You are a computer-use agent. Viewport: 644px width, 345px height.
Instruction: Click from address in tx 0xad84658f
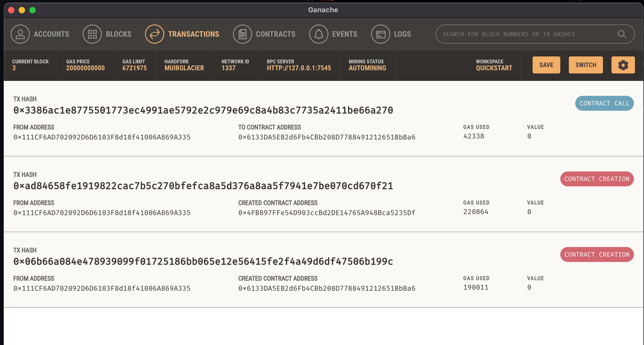click(102, 213)
